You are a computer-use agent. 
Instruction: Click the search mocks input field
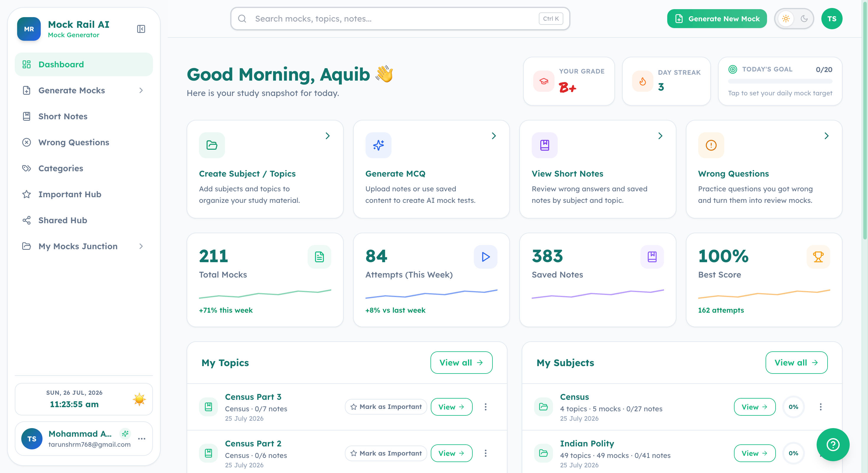tap(400, 19)
